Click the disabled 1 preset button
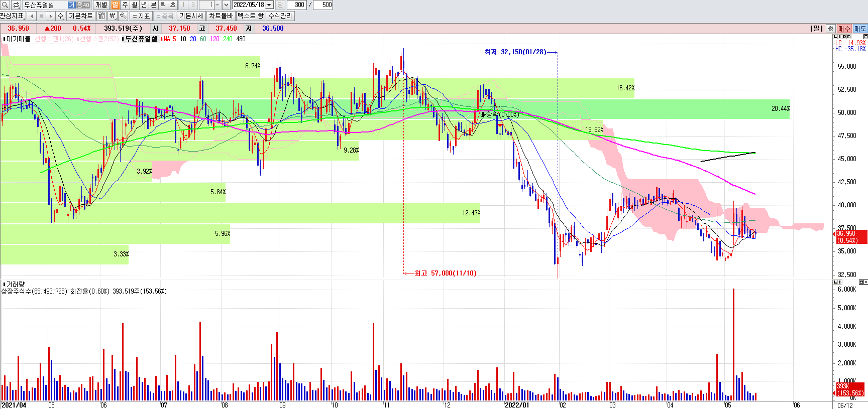This screenshot has height=409, width=868. [x=183, y=5]
